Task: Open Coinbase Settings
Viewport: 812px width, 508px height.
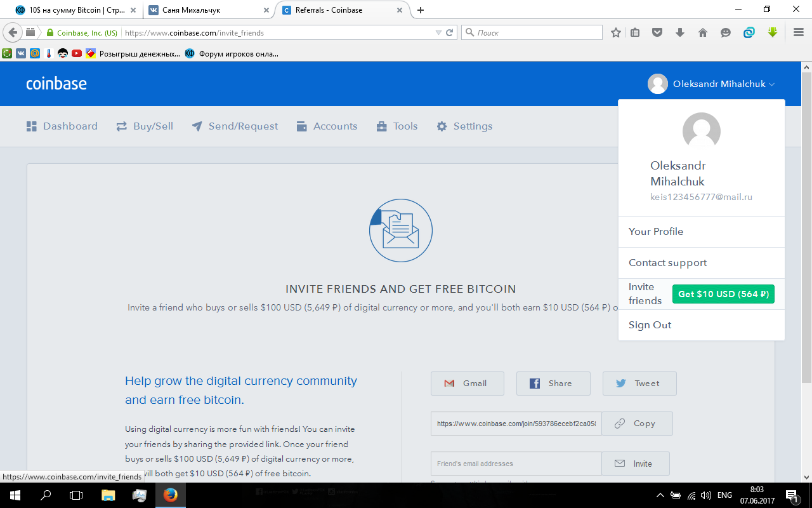Action: pyautogui.click(x=465, y=126)
